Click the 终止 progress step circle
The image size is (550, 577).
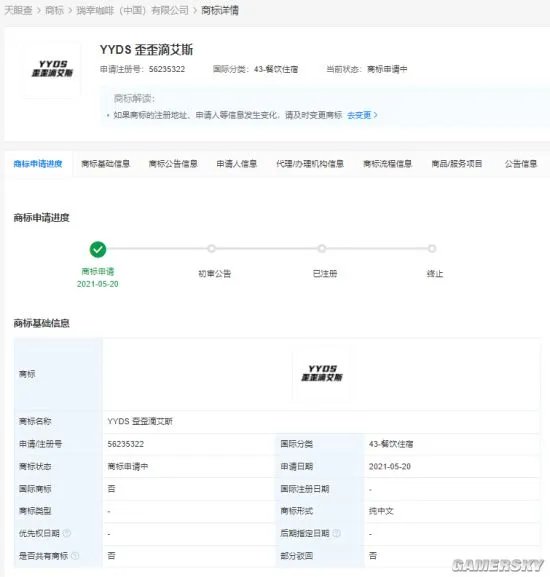(x=432, y=249)
